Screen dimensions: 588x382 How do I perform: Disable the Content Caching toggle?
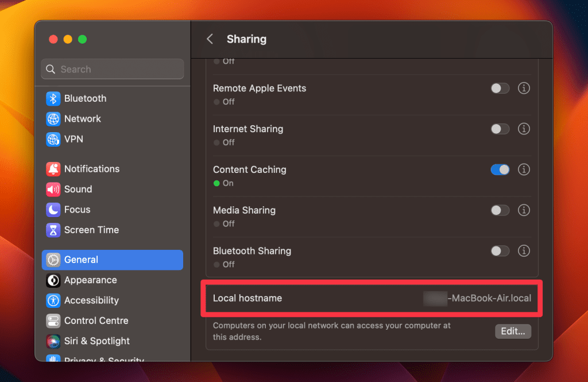pyautogui.click(x=500, y=170)
